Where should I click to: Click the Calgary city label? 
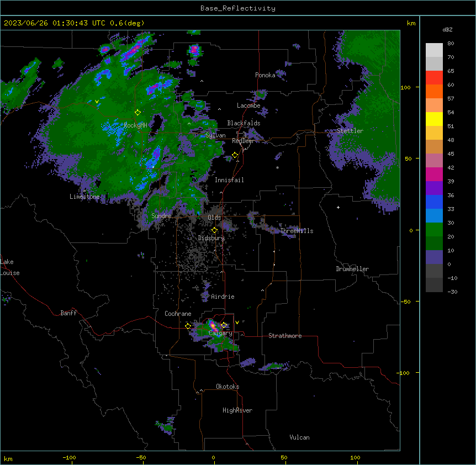click(221, 333)
